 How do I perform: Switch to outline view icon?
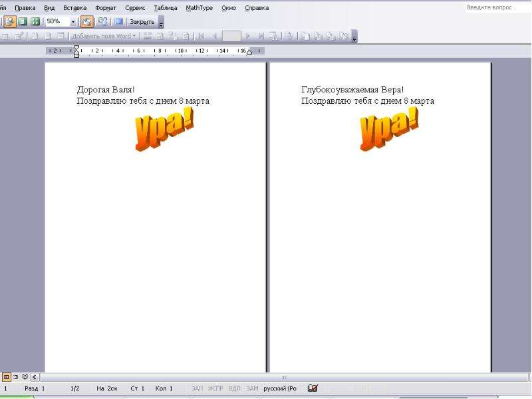(x=15, y=376)
